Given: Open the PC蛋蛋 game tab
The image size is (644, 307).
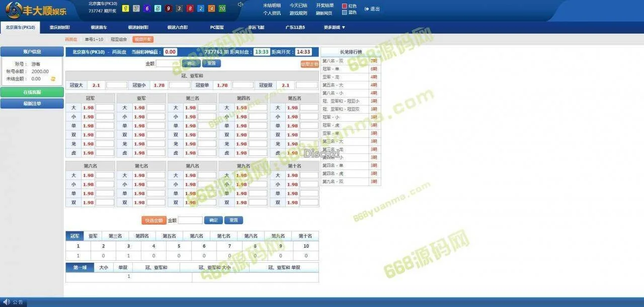Looking at the screenshot, I should 218,27.
